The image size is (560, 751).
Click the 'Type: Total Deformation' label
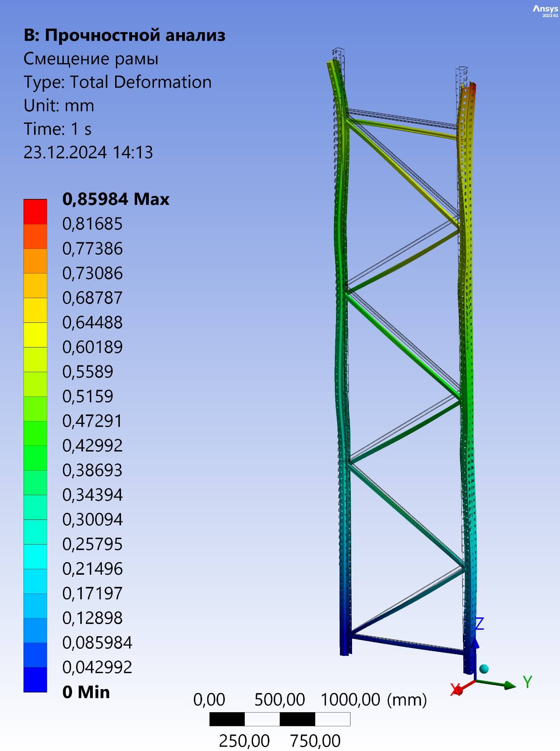click(x=117, y=82)
